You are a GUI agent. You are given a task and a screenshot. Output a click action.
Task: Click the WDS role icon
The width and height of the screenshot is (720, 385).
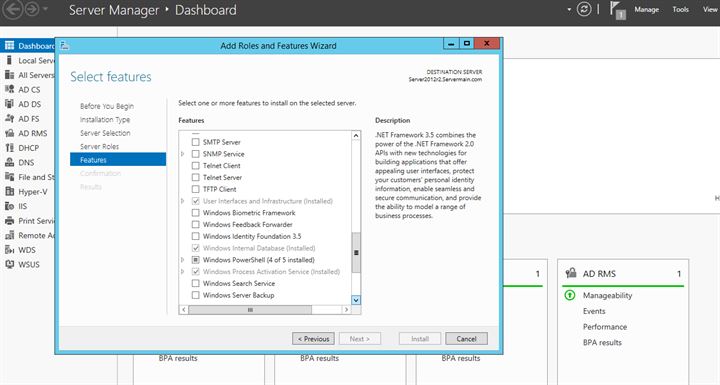tap(9, 249)
